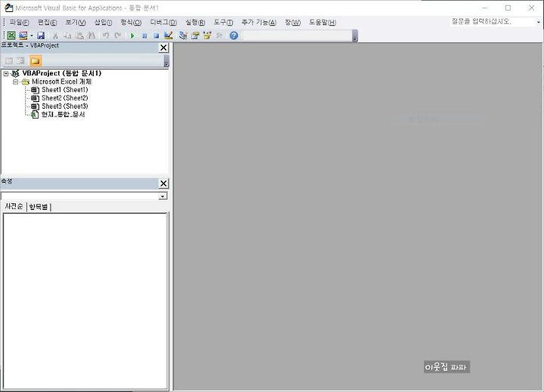Open the 도구(T) menu
This screenshot has height=392, width=544.
click(223, 22)
